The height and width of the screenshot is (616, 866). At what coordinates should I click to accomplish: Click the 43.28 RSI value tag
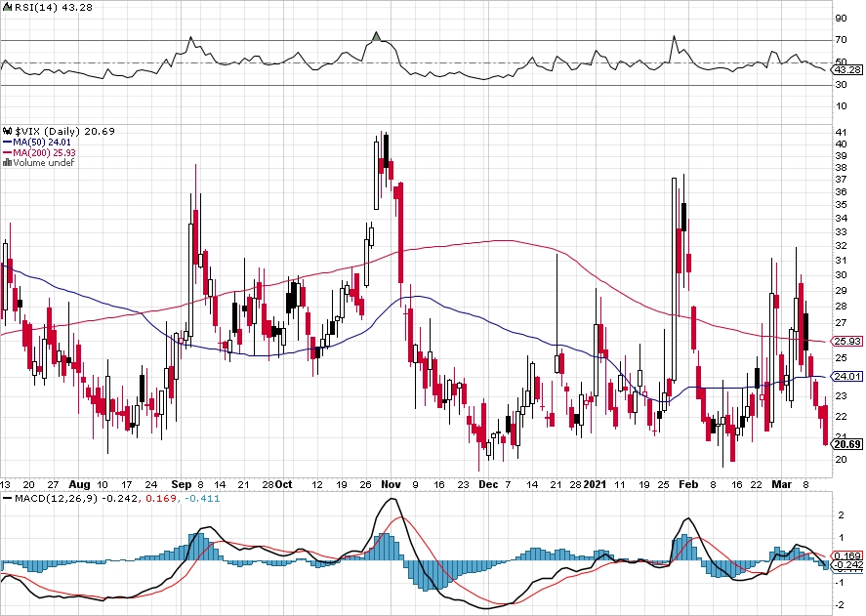[x=847, y=70]
